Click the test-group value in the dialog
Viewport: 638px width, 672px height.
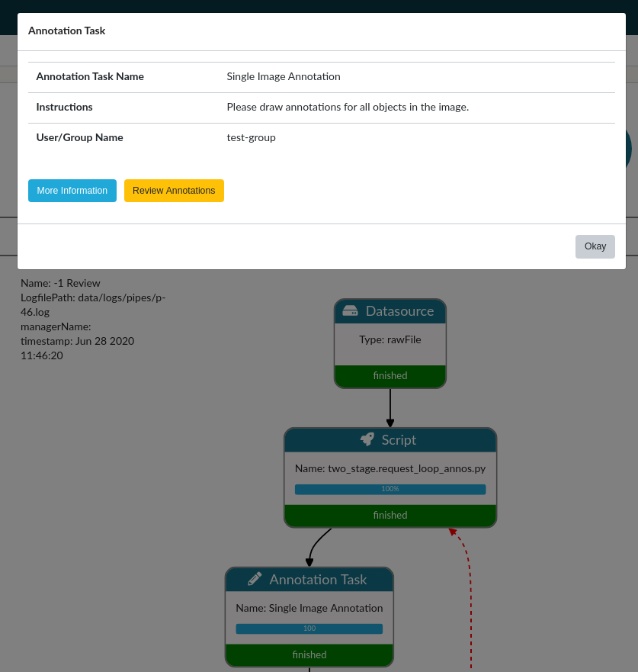pyautogui.click(x=251, y=138)
